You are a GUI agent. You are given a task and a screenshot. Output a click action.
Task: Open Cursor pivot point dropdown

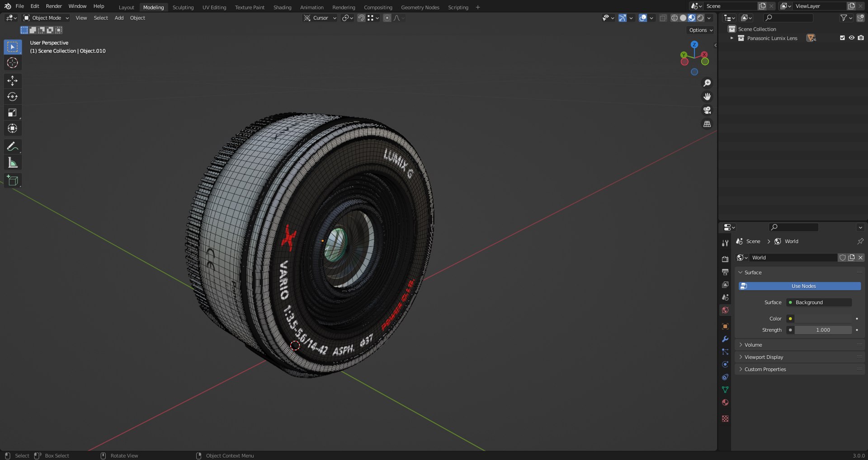pyautogui.click(x=320, y=18)
